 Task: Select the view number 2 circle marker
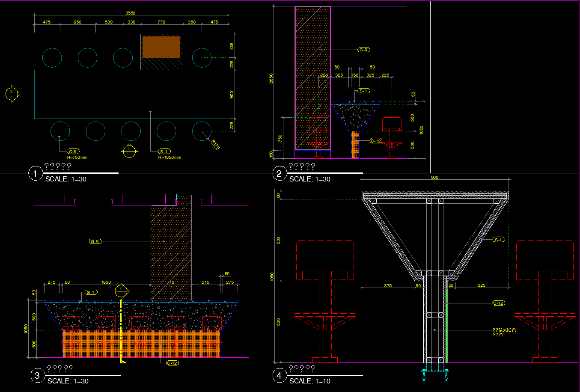pyautogui.click(x=279, y=174)
